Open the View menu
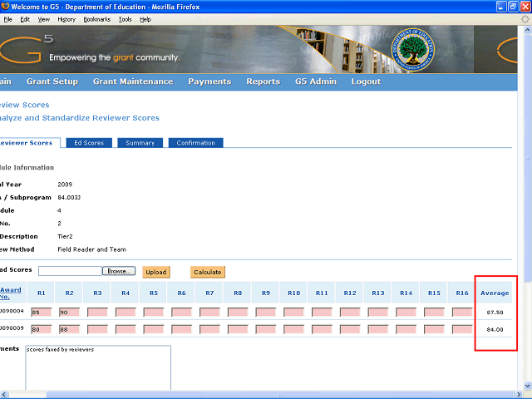This screenshot has height=399, width=532. pyautogui.click(x=43, y=19)
